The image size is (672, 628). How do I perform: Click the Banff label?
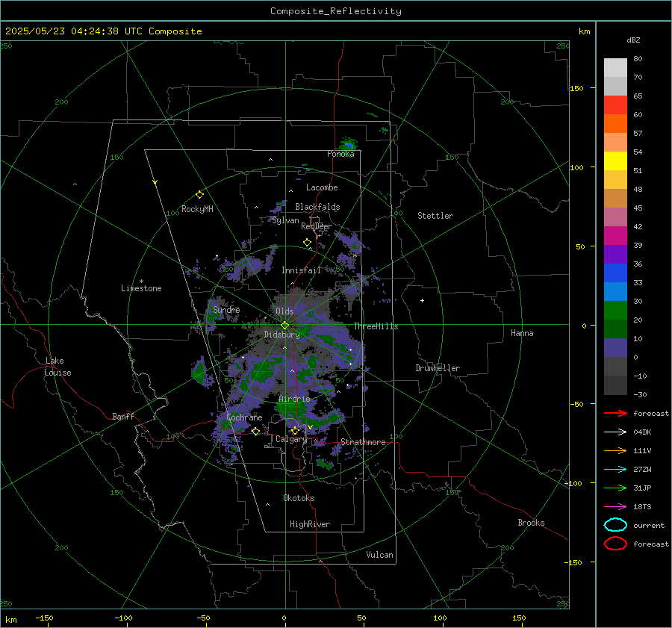123,416
